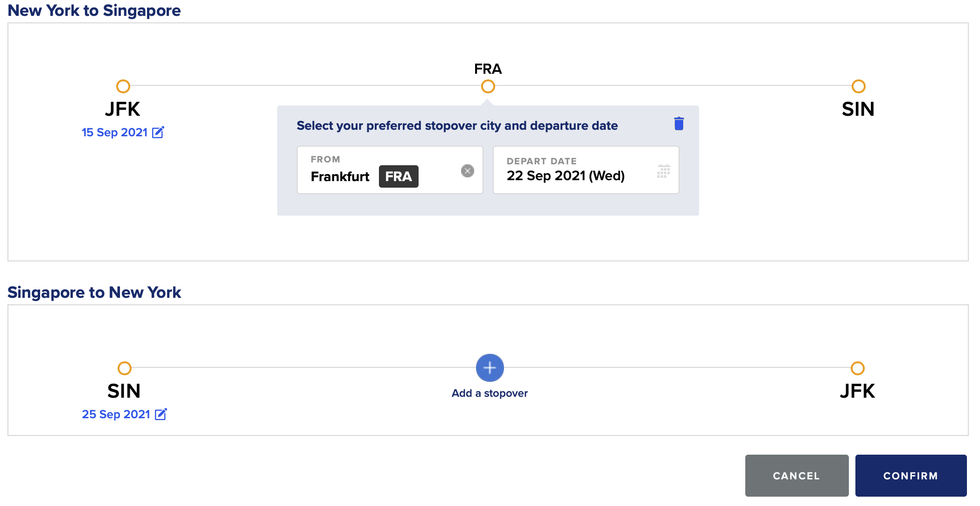The image size is (980, 506).
Task: Delete the Frankfurt stopover with trash icon
Action: click(x=679, y=124)
